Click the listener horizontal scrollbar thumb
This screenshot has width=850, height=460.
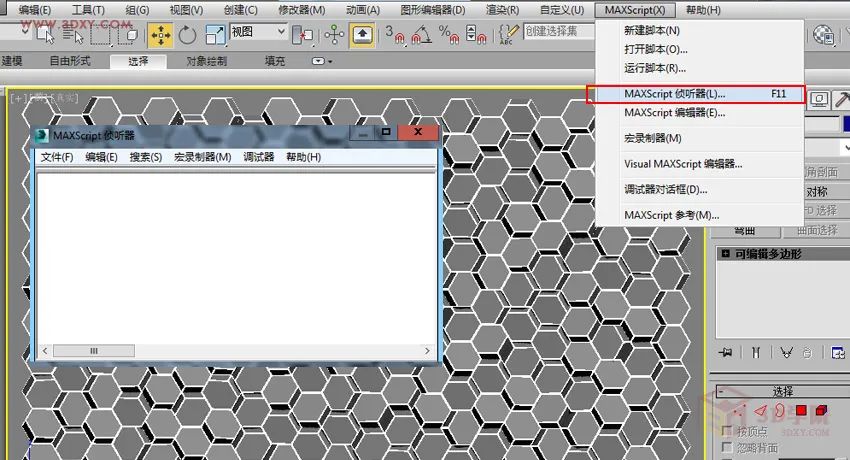point(94,351)
